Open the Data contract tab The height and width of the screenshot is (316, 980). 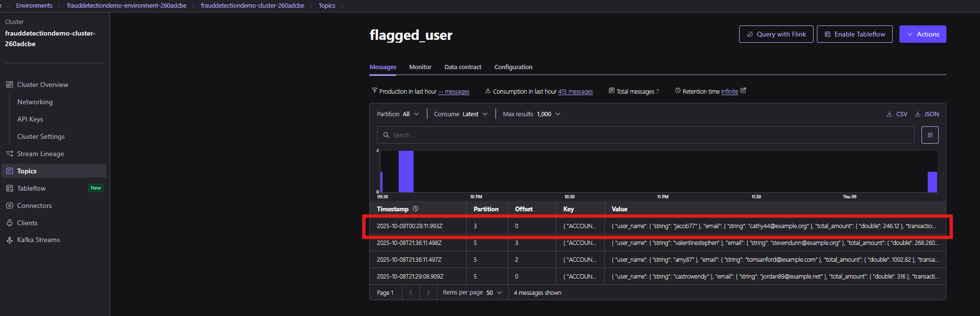coord(462,67)
